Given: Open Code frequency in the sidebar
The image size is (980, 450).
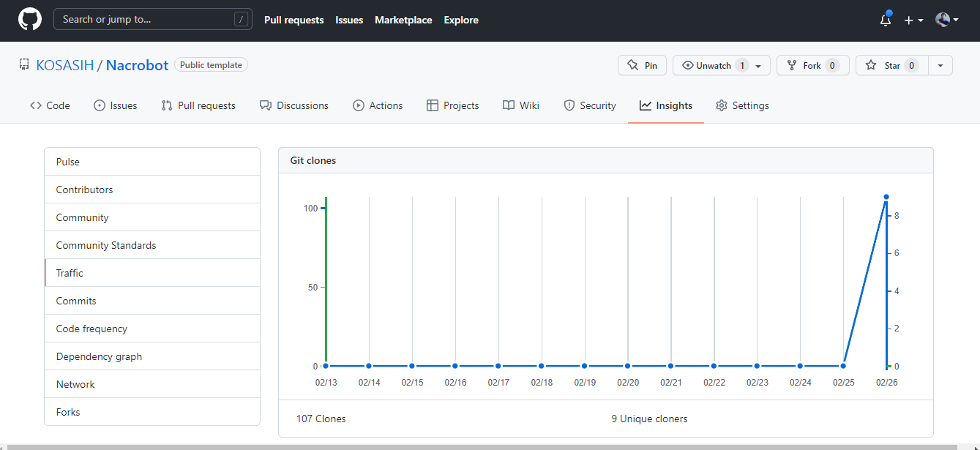Looking at the screenshot, I should pyautogui.click(x=152, y=329).
